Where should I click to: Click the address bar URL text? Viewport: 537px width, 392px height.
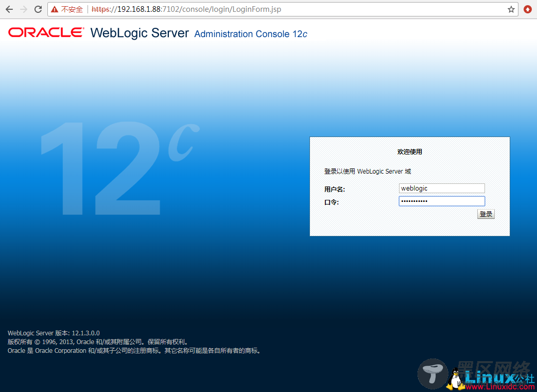point(186,9)
